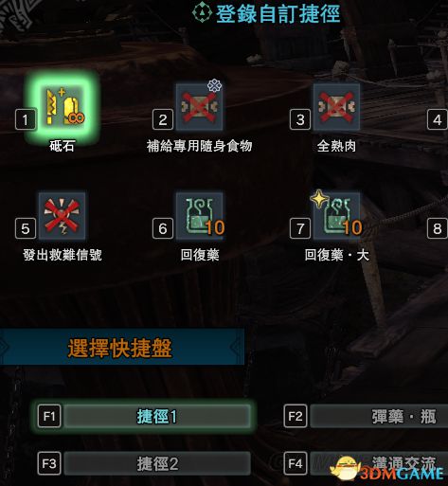Select the 發出救難信號 SOS flare icon
This screenshot has width=448, height=486.
pyautogui.click(x=63, y=215)
